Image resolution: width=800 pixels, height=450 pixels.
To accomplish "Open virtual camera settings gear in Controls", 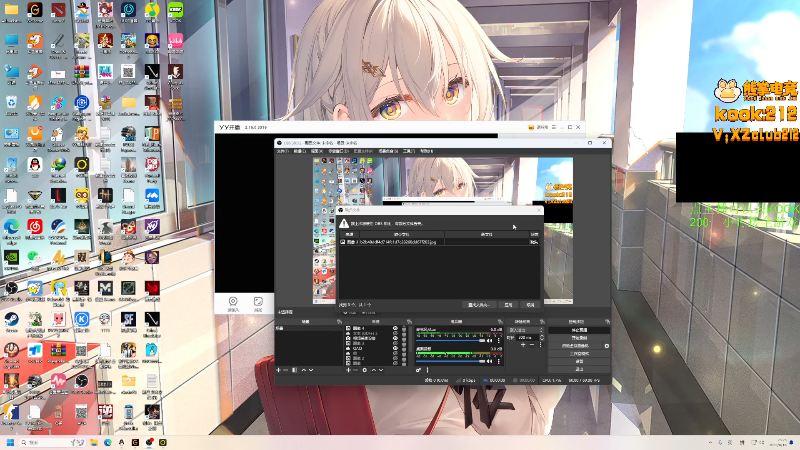I will point(607,346).
